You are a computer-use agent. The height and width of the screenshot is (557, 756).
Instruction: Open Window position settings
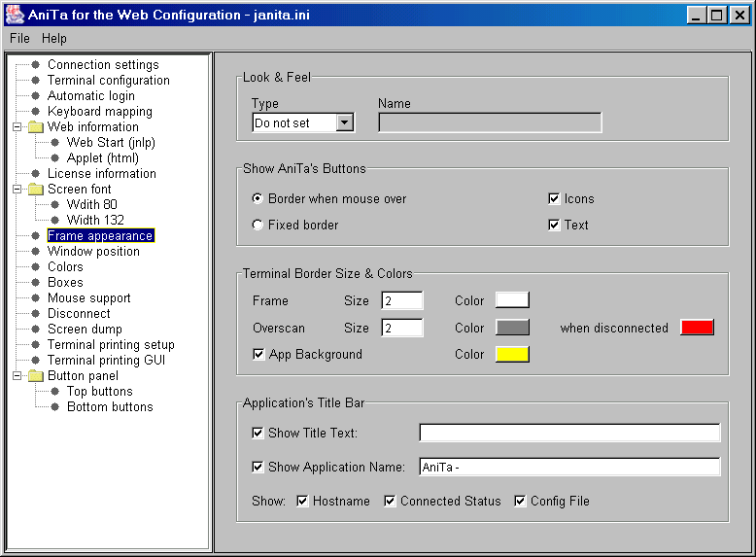coord(93,251)
